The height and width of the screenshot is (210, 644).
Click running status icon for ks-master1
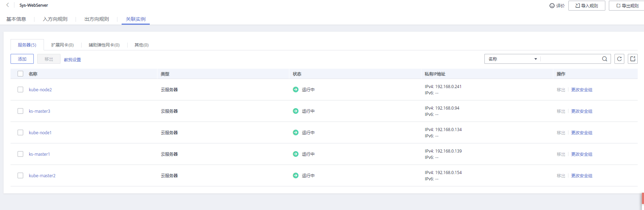[296, 154]
